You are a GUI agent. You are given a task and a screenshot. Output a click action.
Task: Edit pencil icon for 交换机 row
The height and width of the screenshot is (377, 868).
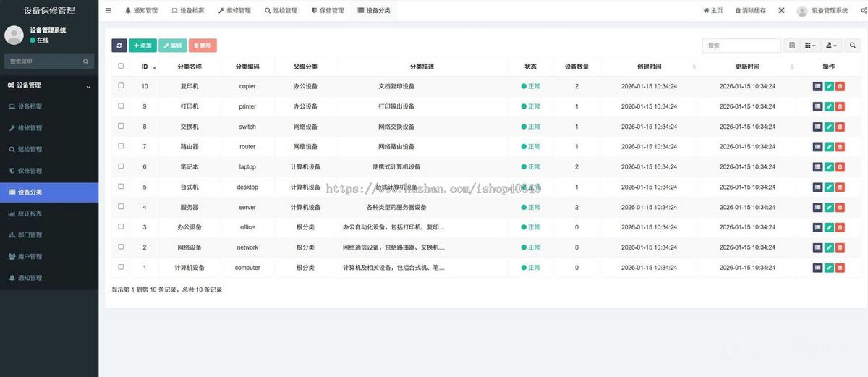click(829, 127)
